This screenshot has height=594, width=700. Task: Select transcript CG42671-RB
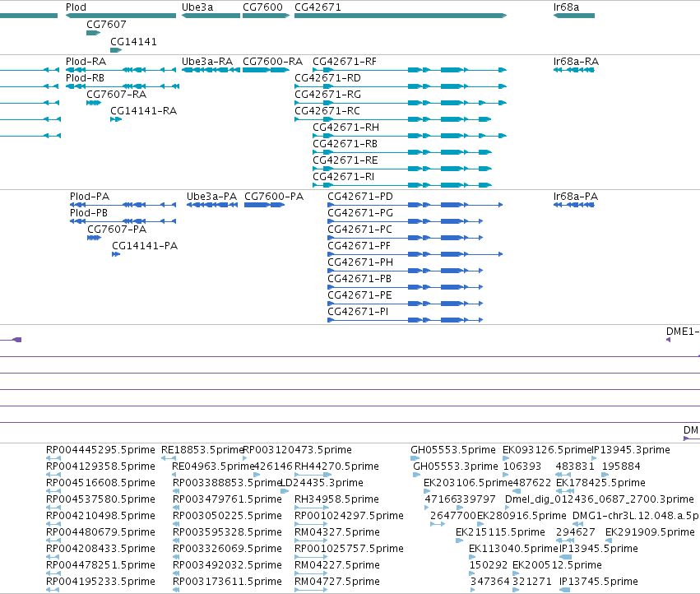click(345, 144)
